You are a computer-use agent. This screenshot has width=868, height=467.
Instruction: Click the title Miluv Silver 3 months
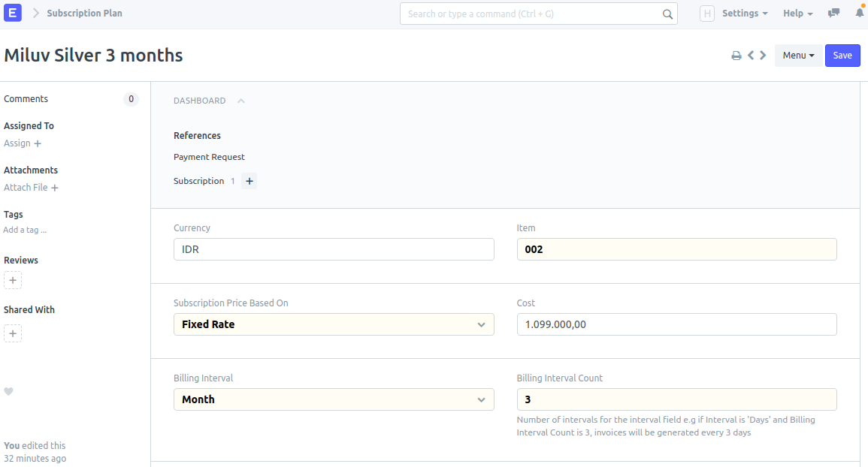pos(93,56)
